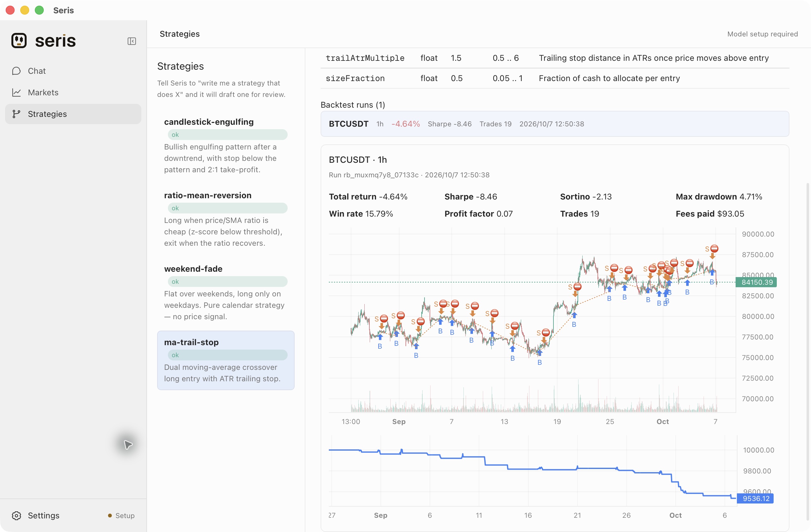Click the trailAtrMultiple parameter name
The height and width of the screenshot is (532, 811).
coord(365,58)
